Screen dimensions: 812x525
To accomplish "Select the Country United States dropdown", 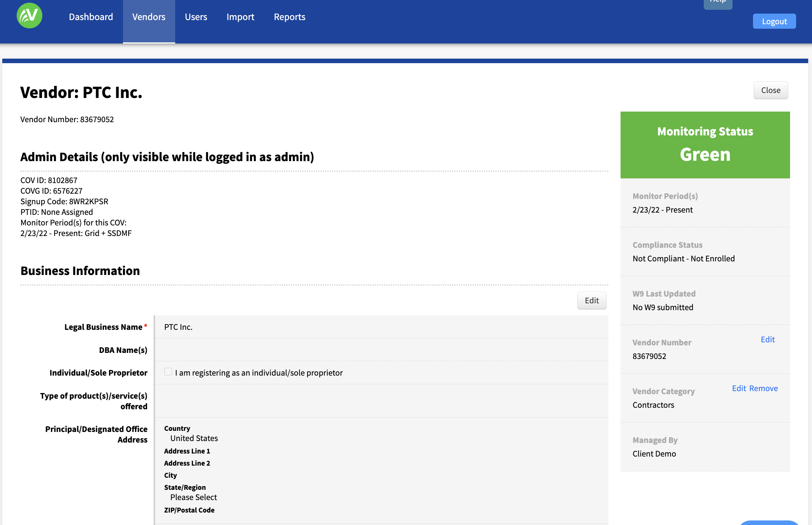I will (194, 438).
